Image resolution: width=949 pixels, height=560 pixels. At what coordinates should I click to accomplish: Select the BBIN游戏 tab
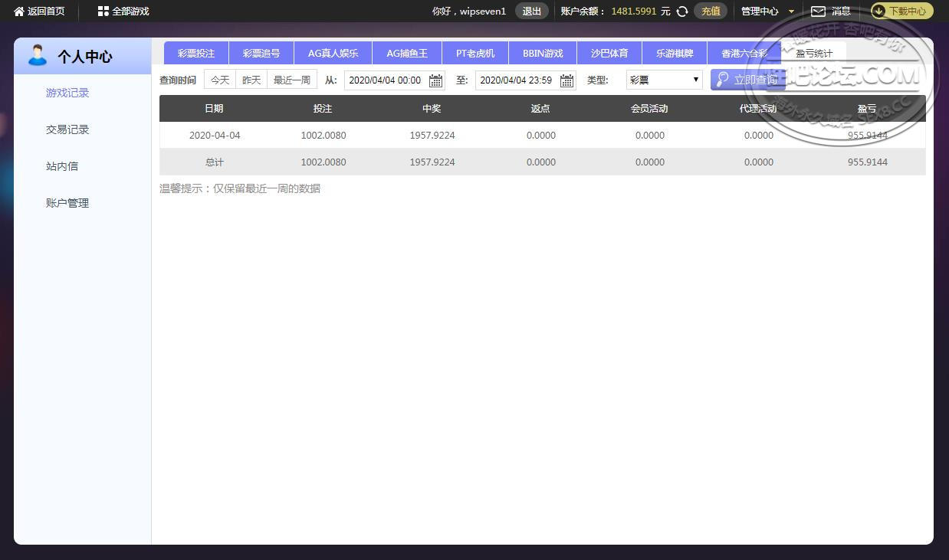[543, 54]
